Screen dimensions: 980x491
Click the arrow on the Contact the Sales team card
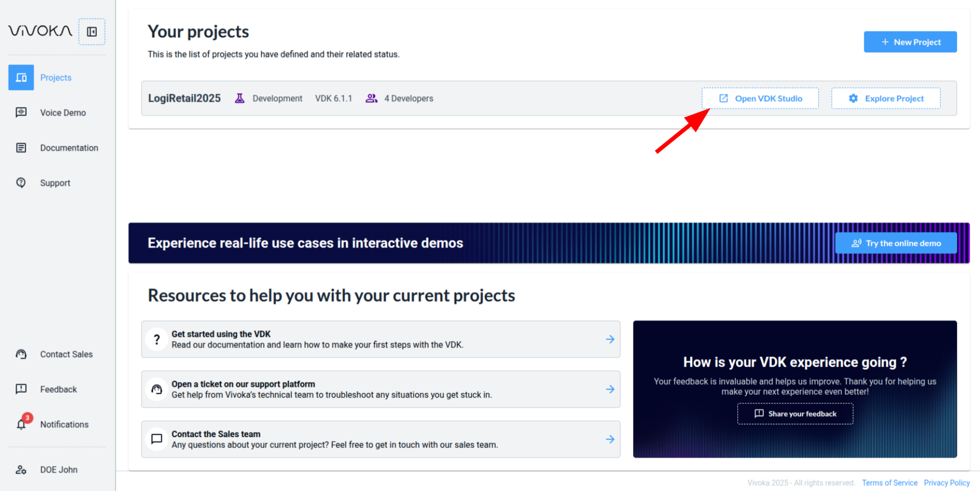610,439
